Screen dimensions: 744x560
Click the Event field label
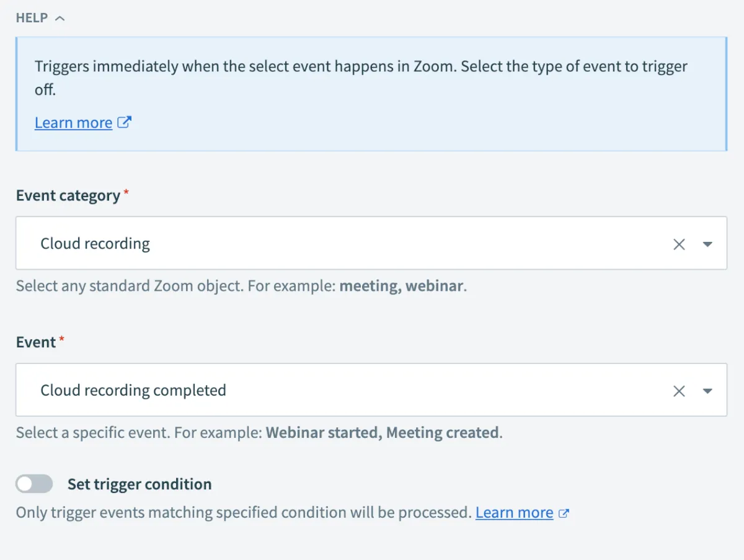point(36,342)
